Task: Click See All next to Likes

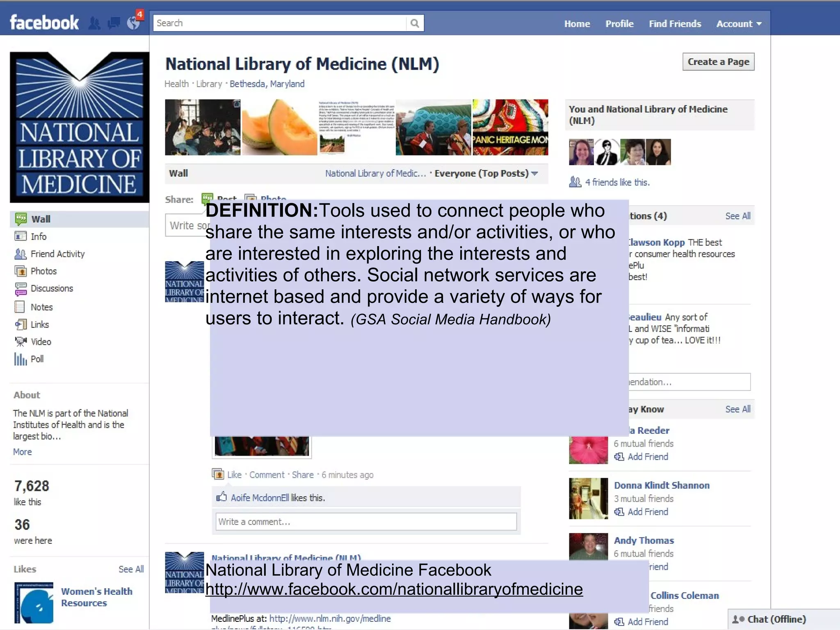Action: click(131, 569)
